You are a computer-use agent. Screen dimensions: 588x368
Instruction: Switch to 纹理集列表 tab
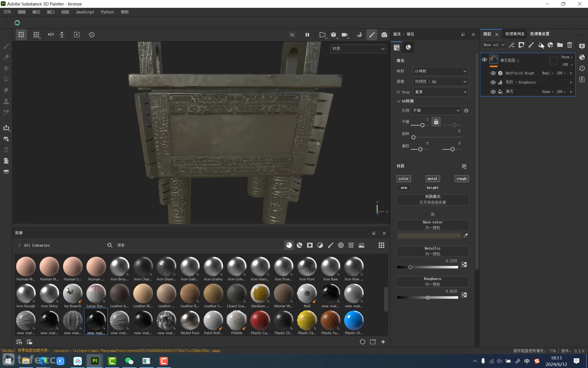click(x=515, y=34)
